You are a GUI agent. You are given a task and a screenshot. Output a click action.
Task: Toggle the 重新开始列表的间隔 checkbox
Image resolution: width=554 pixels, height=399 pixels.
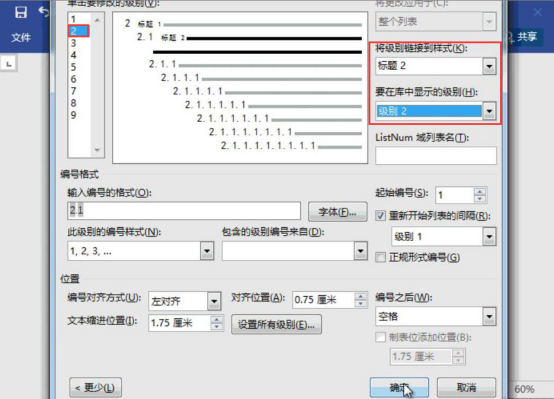[x=380, y=216]
